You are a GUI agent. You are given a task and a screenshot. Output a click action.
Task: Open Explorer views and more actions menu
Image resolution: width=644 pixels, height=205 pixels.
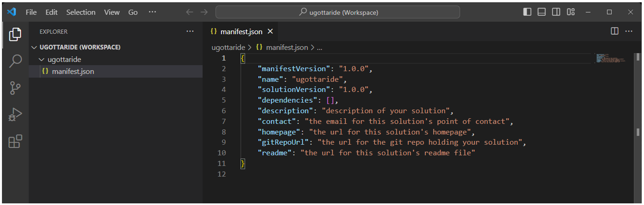coord(190,31)
